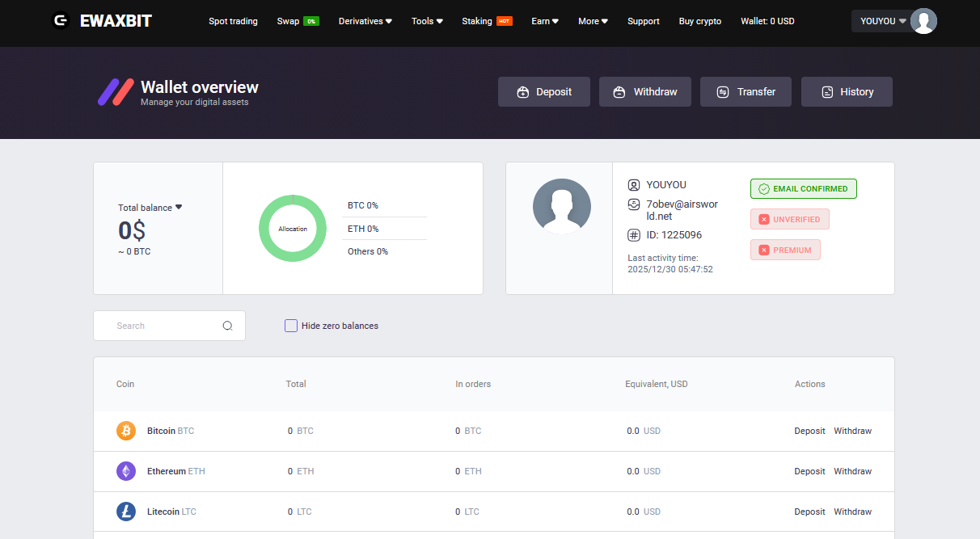Open the YOUYOU account dropdown

883,21
